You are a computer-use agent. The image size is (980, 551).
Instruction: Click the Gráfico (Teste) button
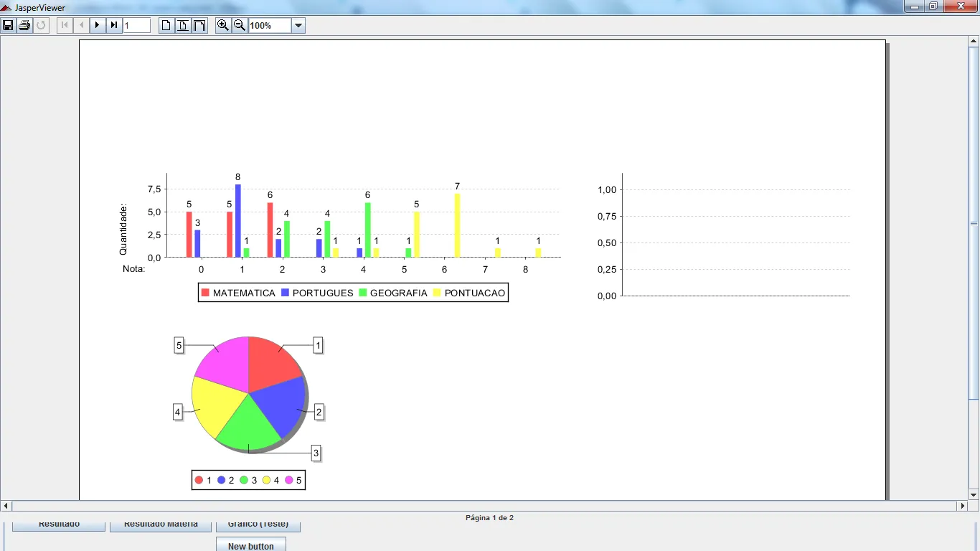258,526
